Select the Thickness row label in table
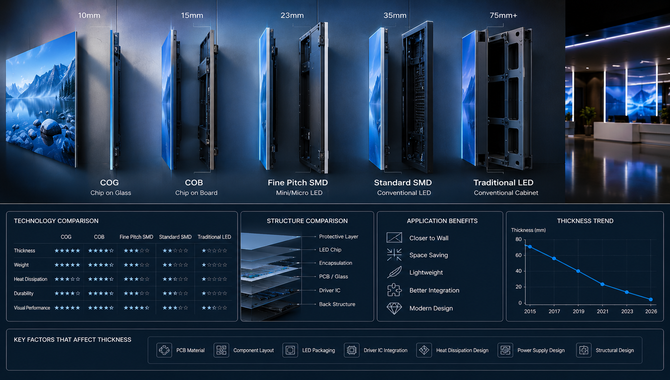This screenshot has width=670, height=380. point(24,250)
